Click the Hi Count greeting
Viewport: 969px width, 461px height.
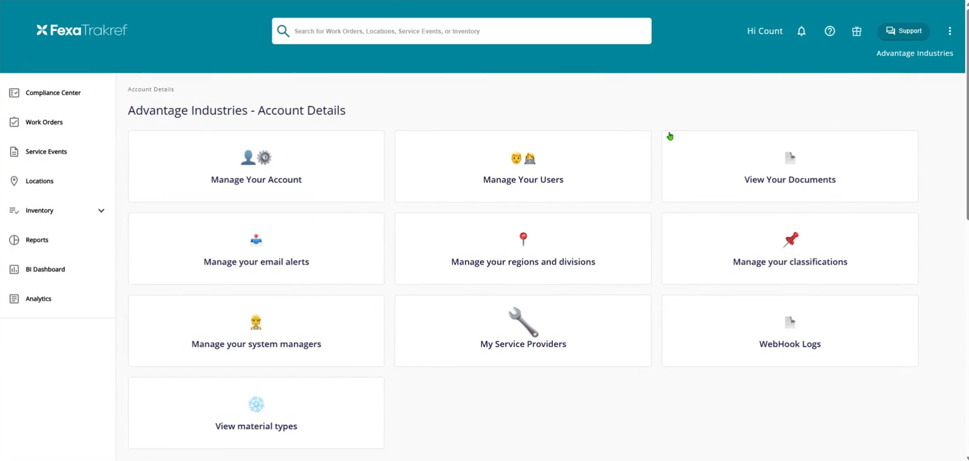click(764, 31)
